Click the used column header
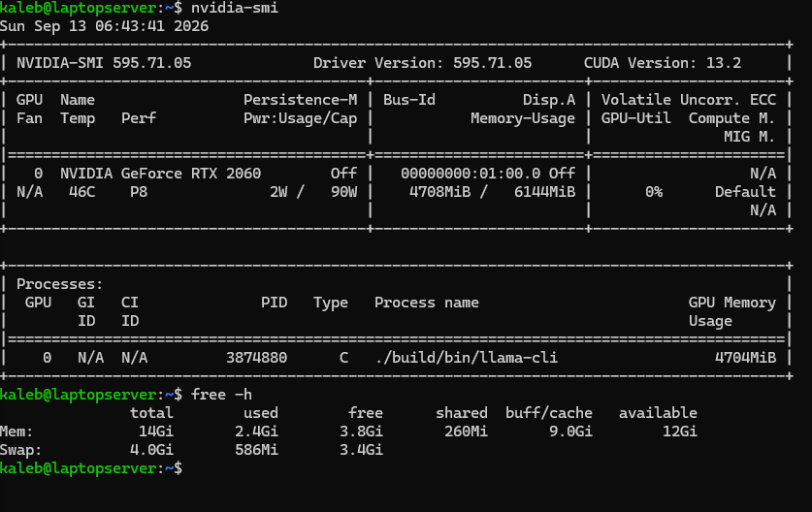Viewport: 812px width, 512px height. 261,413
